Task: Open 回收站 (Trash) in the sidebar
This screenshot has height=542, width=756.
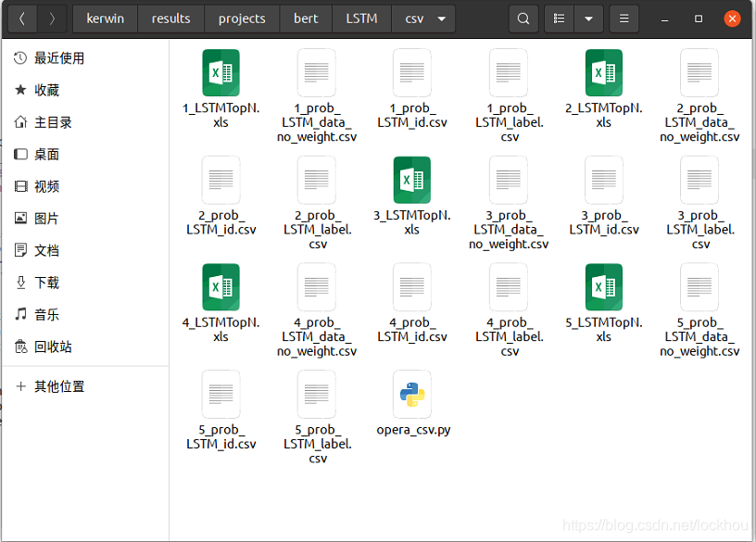Action: [x=85, y=347]
